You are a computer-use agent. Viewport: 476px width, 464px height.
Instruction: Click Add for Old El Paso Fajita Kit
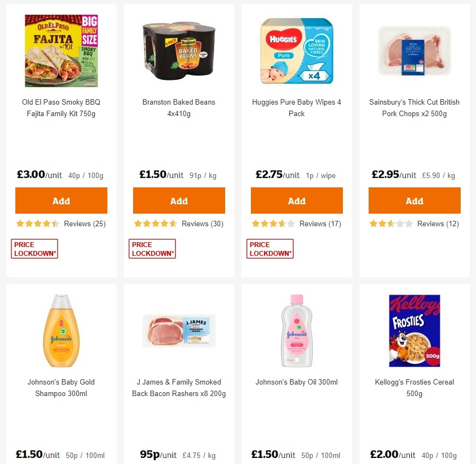pyautogui.click(x=61, y=200)
